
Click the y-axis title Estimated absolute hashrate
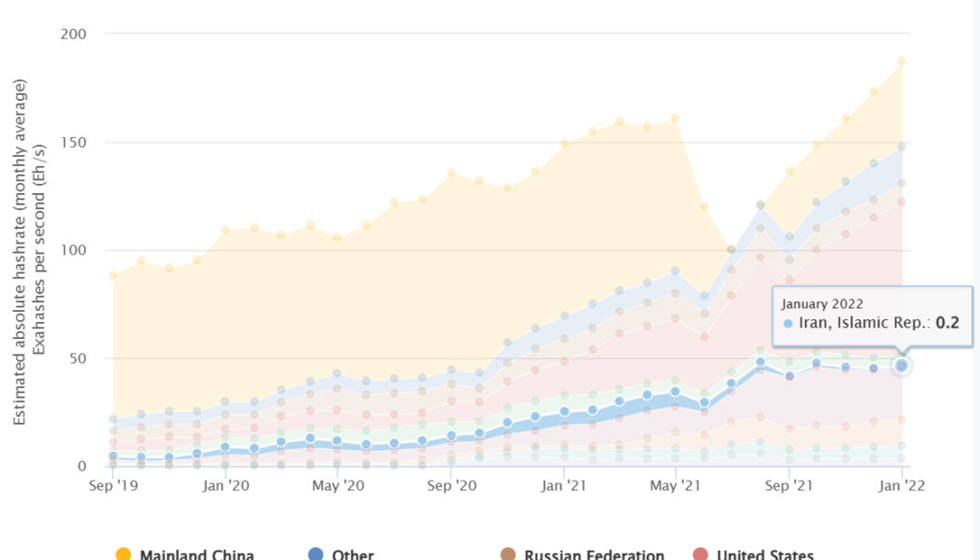[21, 252]
